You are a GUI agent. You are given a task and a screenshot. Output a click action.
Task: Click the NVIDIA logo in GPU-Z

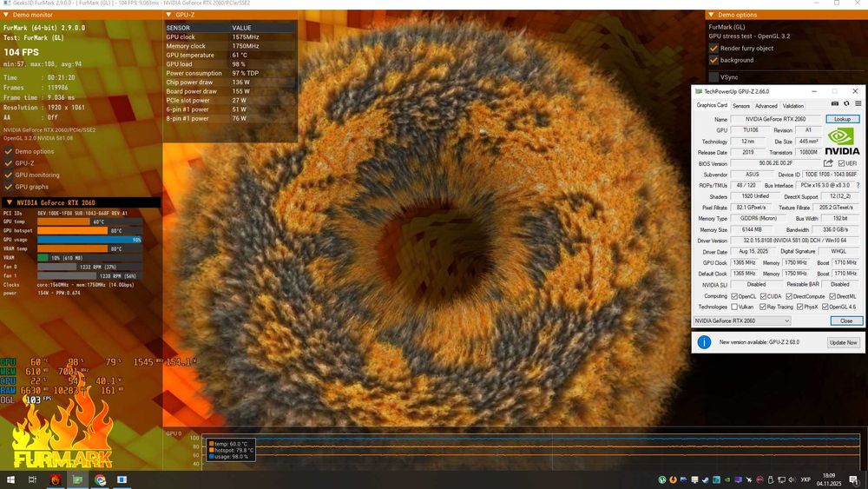842,142
